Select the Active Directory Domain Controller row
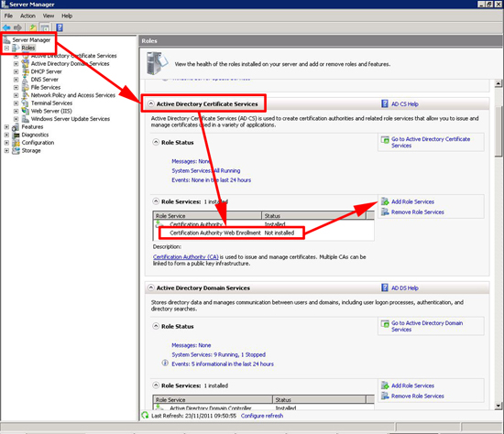Screen dimensions: 504x434 coord(264,408)
